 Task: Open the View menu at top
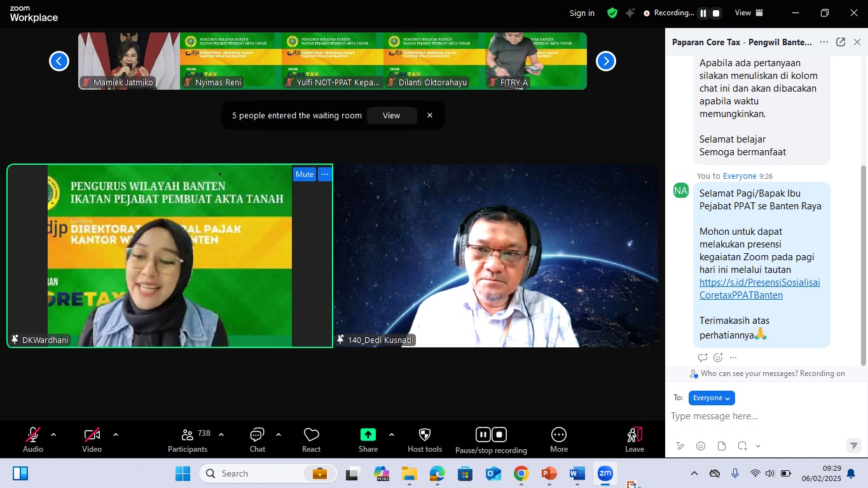tap(749, 13)
